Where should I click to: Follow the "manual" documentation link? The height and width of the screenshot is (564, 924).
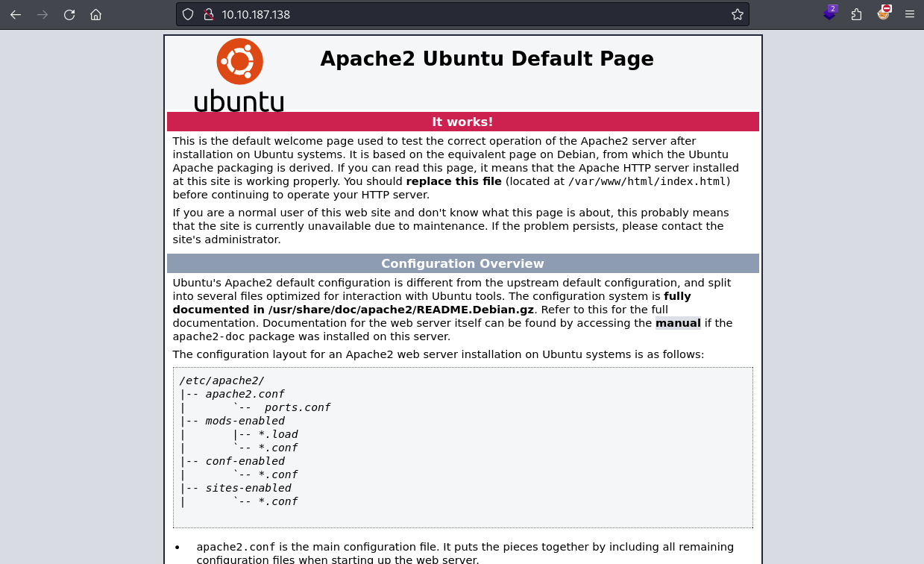pyautogui.click(x=678, y=323)
